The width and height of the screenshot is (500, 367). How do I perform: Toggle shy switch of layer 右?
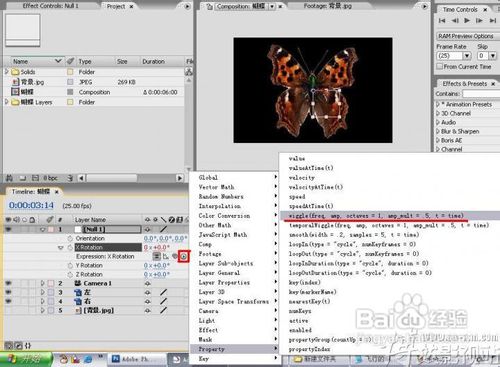tap(147, 301)
